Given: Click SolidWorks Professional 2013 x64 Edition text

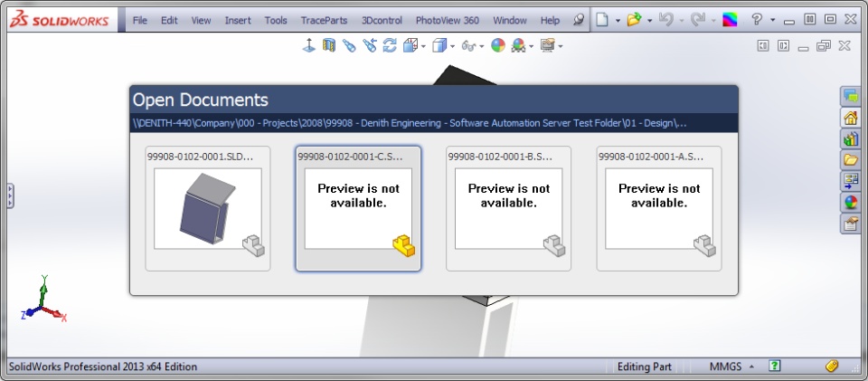Looking at the screenshot, I should tap(103, 366).
